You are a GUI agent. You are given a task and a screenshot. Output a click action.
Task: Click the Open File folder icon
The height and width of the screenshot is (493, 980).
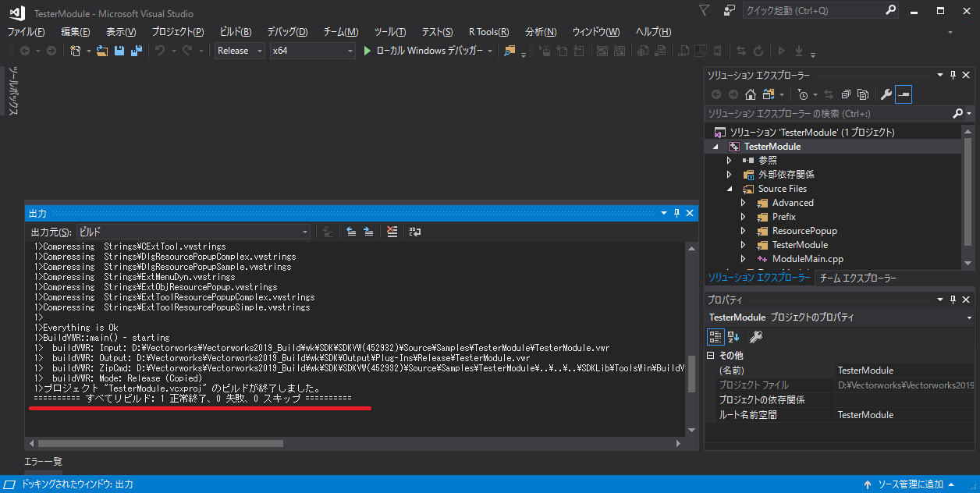101,51
